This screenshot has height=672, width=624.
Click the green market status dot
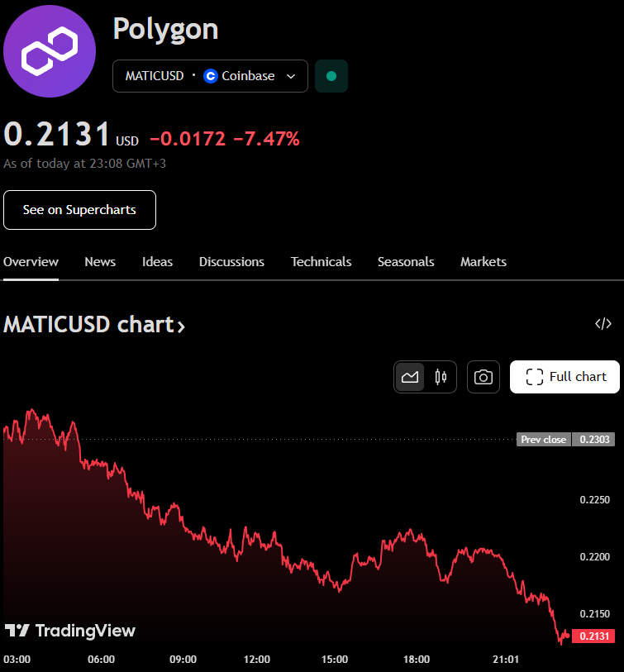(x=331, y=76)
